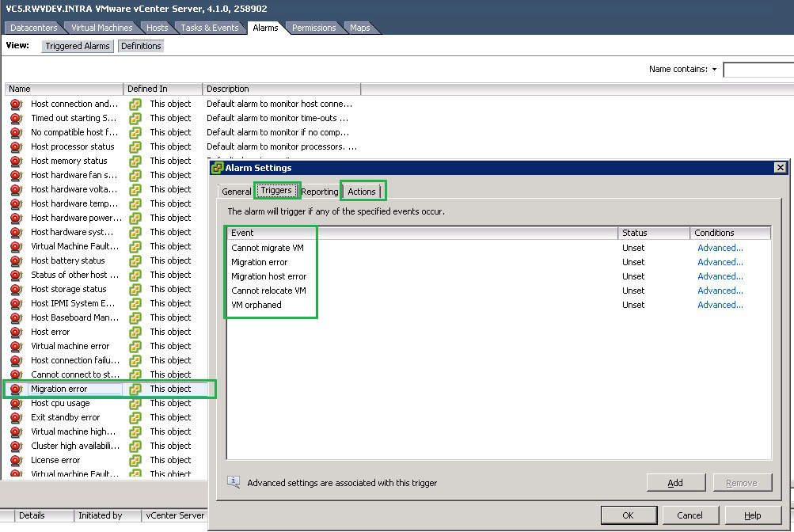Switch to the Virtual Machines tab
The image size is (794, 532).
coord(102,28)
